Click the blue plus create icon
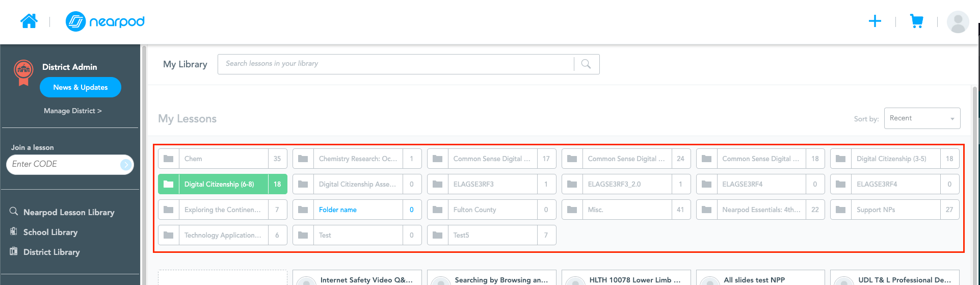 875,21
